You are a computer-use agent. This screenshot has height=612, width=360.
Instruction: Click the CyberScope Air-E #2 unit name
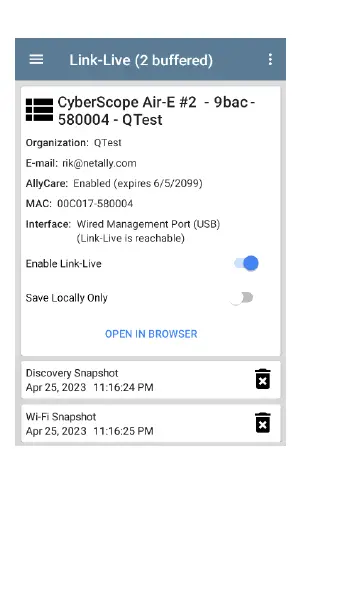click(x=156, y=111)
